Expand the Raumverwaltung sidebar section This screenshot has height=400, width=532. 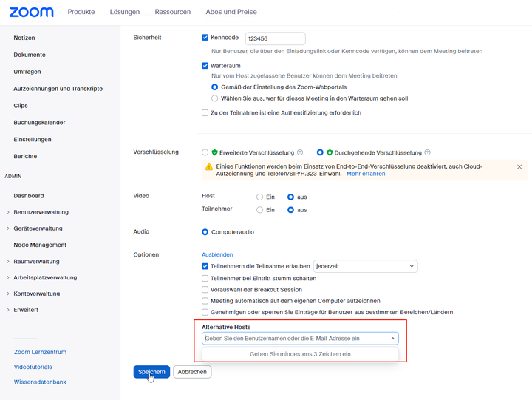(8, 262)
